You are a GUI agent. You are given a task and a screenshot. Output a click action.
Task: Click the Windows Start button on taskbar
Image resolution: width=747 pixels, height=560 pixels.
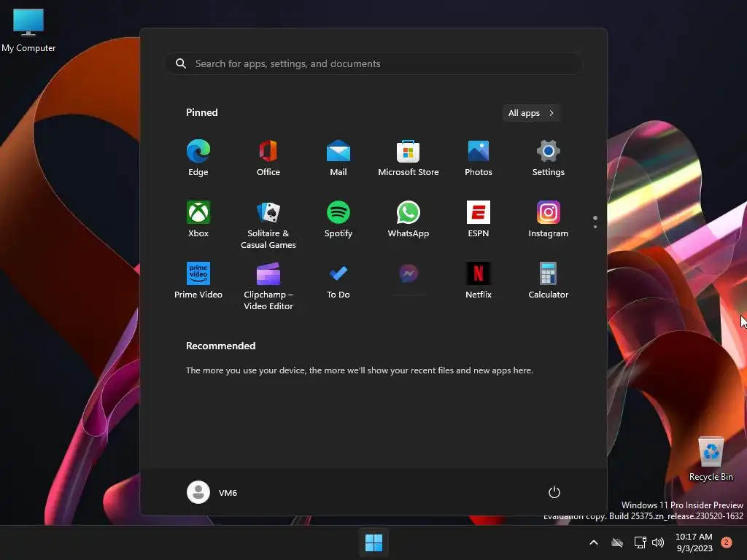click(x=373, y=542)
